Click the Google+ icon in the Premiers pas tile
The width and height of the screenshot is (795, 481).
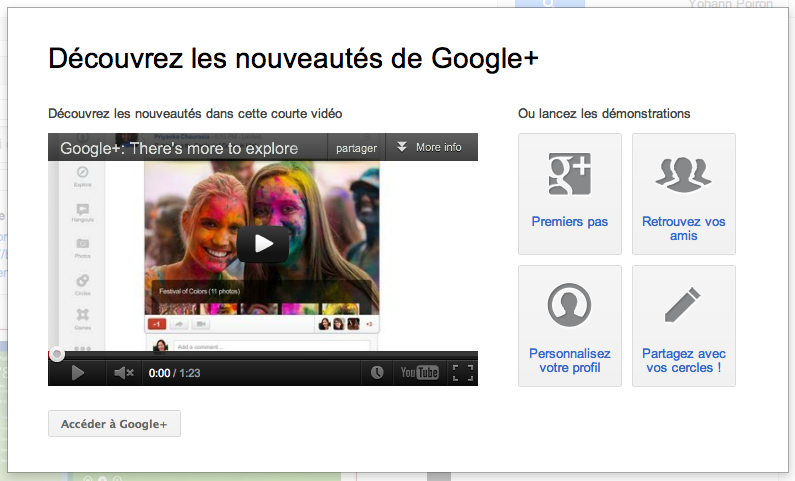pos(570,174)
